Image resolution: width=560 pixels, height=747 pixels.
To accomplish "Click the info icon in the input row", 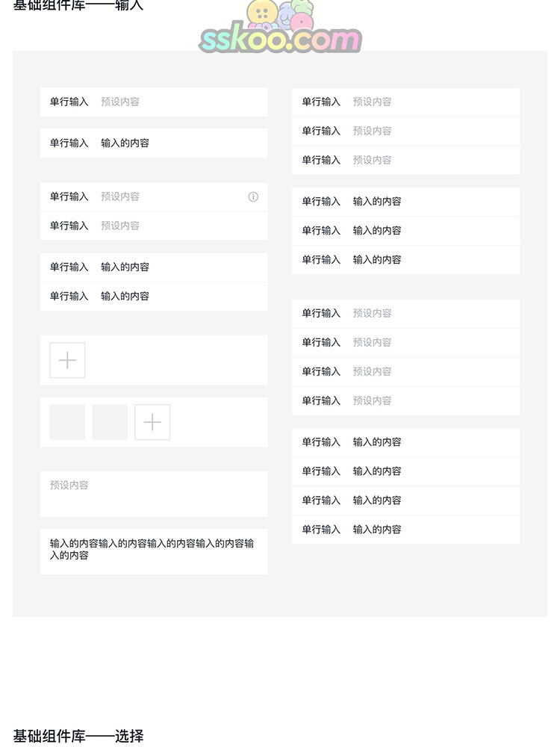I will pos(253,197).
